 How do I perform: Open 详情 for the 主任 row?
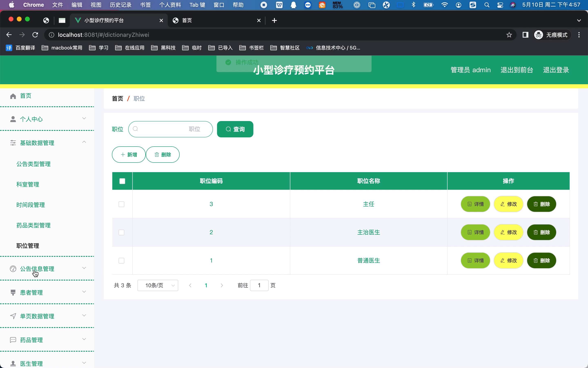point(476,204)
